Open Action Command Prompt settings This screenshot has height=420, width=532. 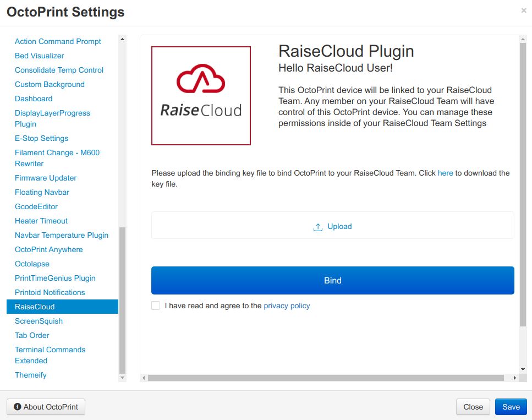58,41
